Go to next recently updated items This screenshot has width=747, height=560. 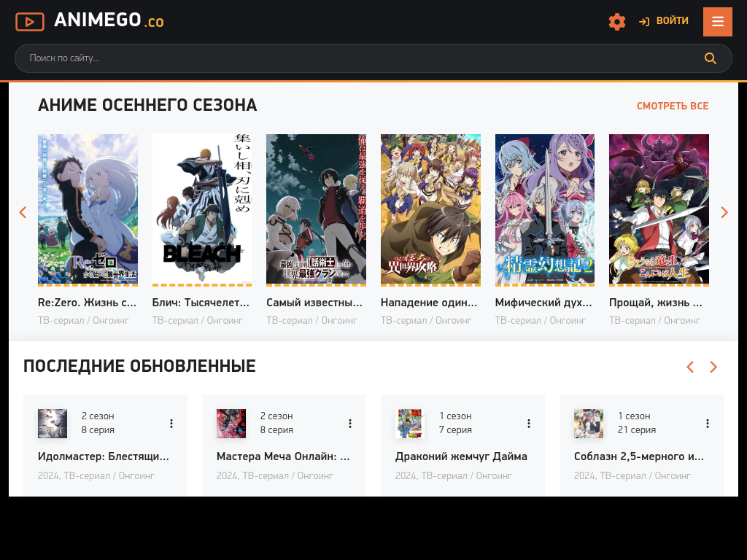[713, 367]
